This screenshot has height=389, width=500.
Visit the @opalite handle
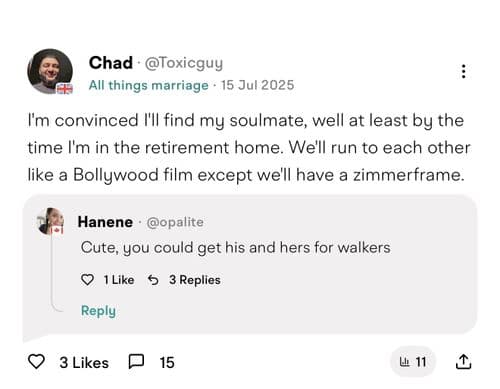pyautogui.click(x=175, y=222)
